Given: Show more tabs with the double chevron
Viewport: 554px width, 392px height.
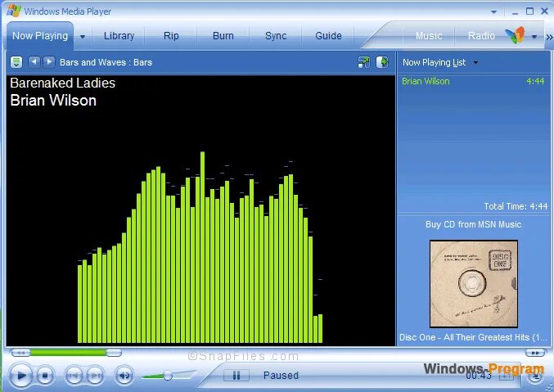Looking at the screenshot, I should coord(549,37).
